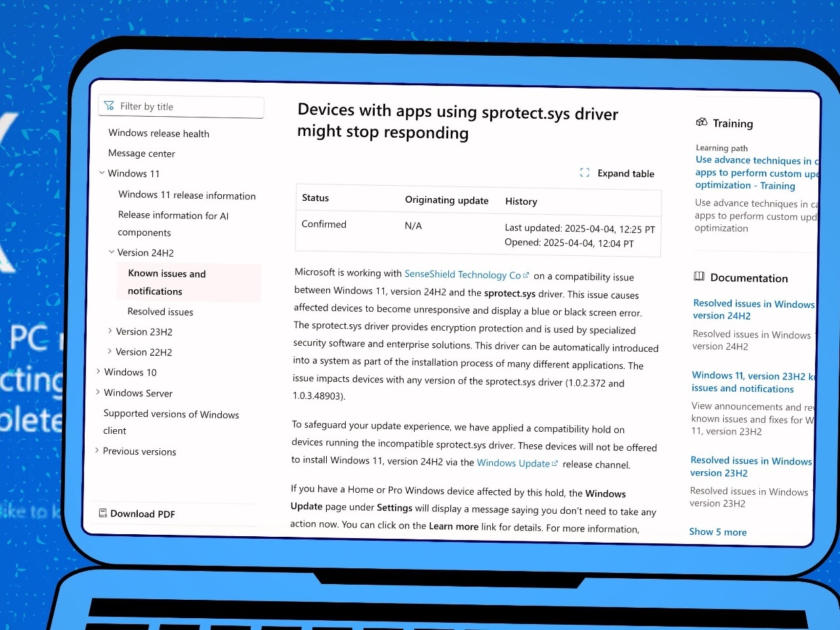Click the Originating update column header
Screen dimensions: 840x630
click(x=446, y=200)
